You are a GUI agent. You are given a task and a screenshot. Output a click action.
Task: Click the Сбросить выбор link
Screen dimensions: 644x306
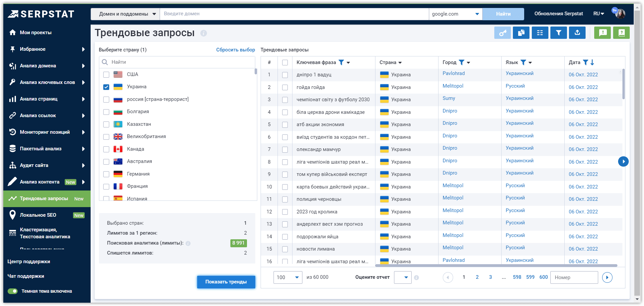(x=236, y=50)
